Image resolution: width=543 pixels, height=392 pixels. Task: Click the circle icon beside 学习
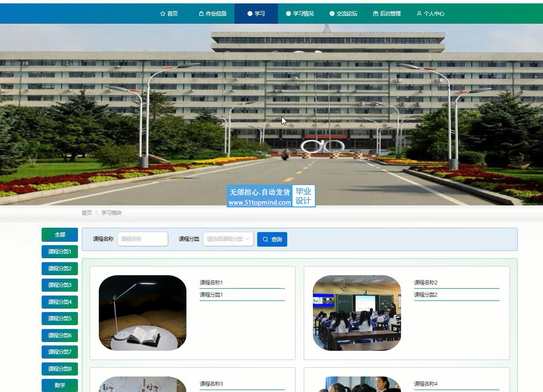tap(250, 14)
